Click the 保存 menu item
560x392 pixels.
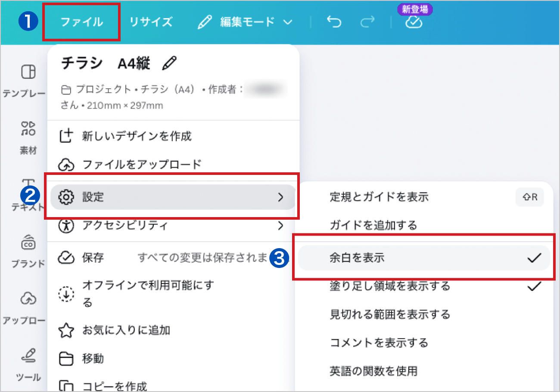pos(173,258)
